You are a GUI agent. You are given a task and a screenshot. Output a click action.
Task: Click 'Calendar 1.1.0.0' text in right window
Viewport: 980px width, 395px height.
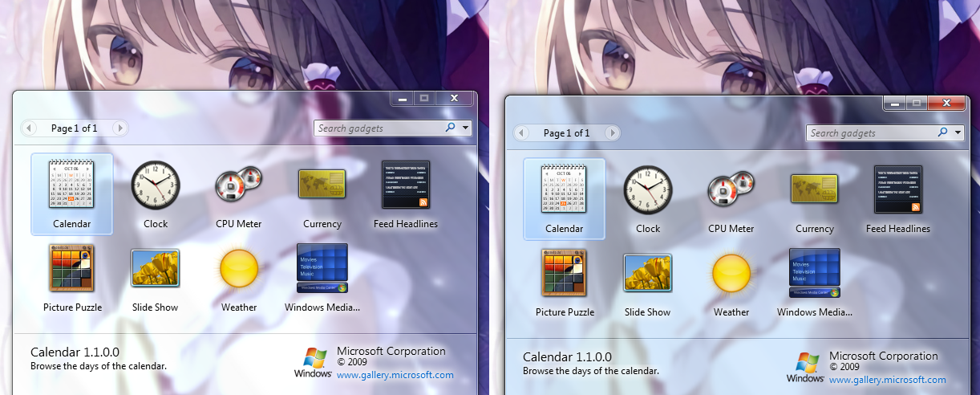[567, 357]
